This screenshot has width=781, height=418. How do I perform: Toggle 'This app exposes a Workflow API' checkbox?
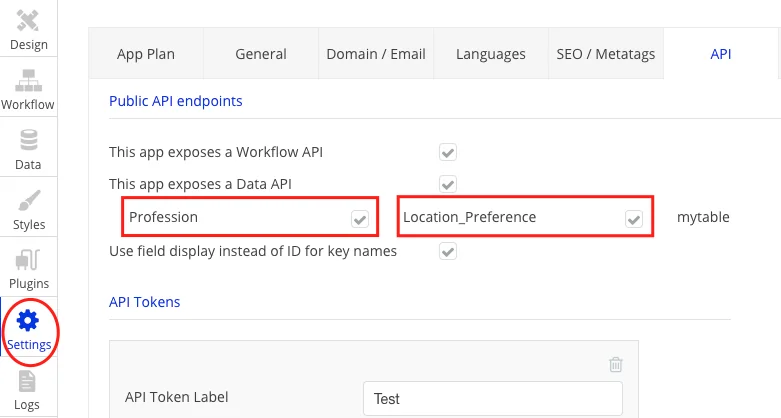tap(448, 152)
